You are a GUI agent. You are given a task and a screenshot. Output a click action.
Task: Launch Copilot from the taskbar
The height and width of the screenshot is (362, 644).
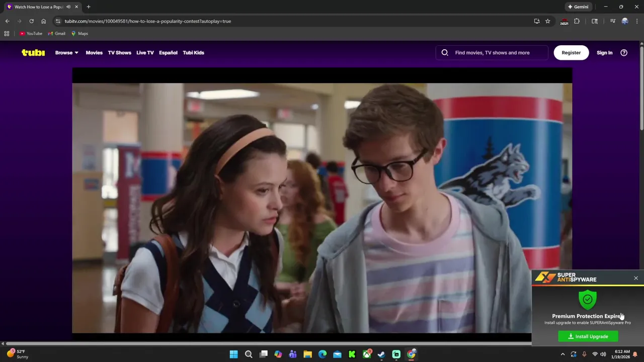pyautogui.click(x=278, y=354)
